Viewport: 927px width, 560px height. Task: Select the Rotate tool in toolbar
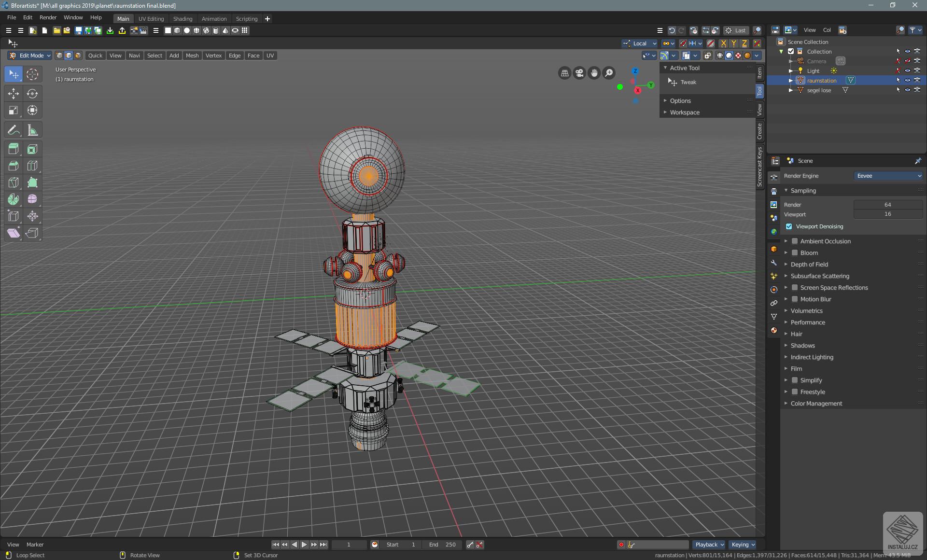tap(32, 93)
